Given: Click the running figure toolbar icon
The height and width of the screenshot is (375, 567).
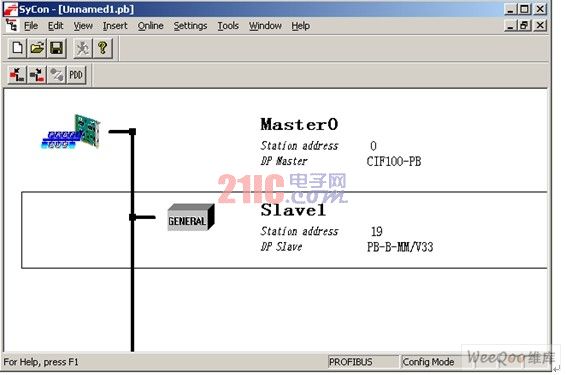Looking at the screenshot, I should [82, 48].
